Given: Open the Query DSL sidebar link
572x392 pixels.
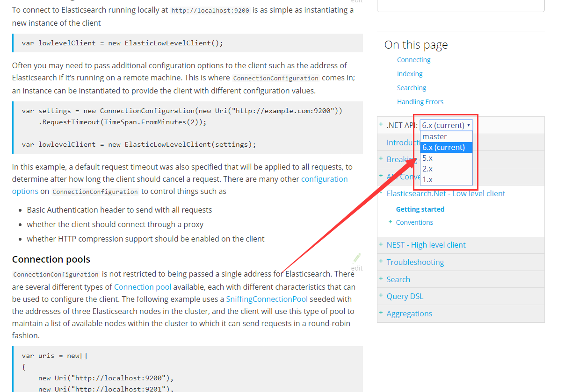Looking at the screenshot, I should (x=405, y=296).
